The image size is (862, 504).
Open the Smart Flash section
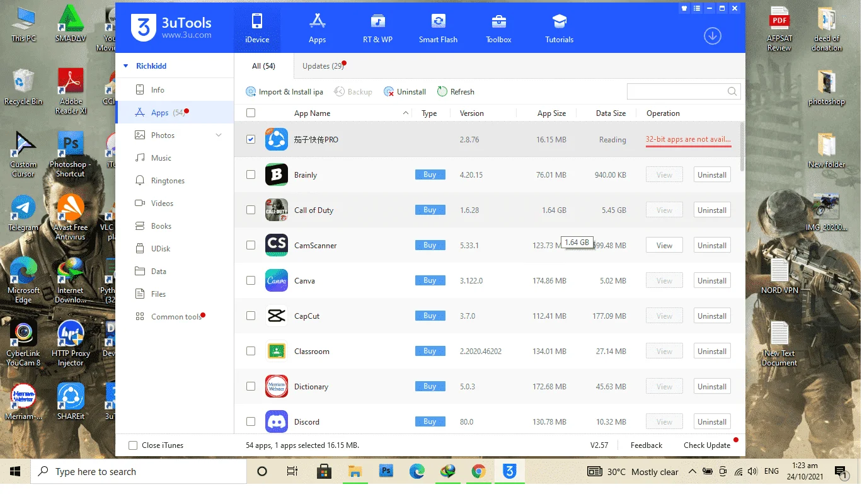click(438, 28)
